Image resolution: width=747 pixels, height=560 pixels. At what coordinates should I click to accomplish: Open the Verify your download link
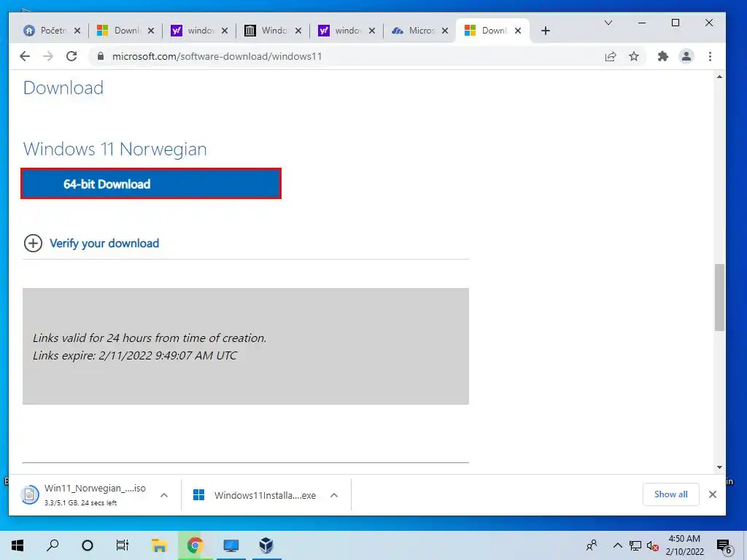tap(104, 244)
